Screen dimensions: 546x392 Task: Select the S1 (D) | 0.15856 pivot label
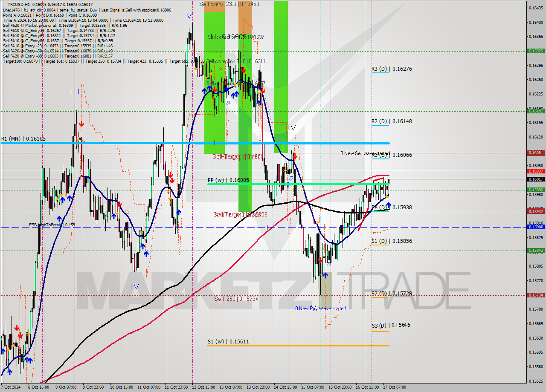[392, 241]
